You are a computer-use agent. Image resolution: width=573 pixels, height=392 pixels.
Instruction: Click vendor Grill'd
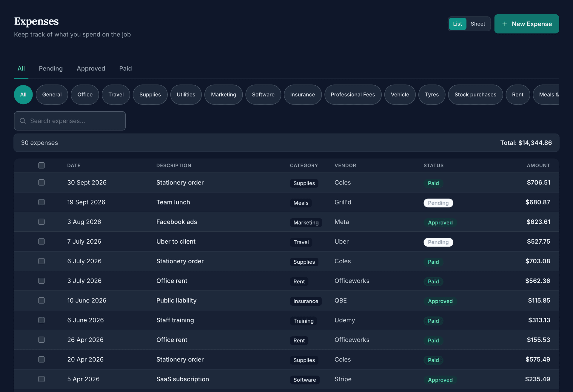pyautogui.click(x=343, y=202)
